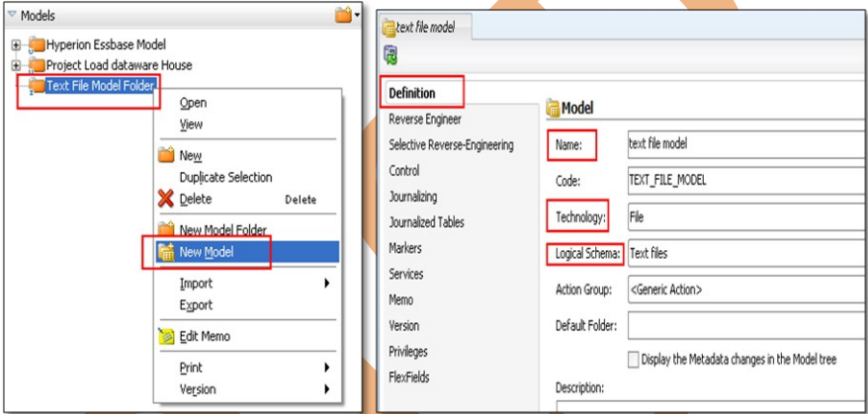Choose Export from the context menu
The width and height of the screenshot is (868, 414).
click(196, 305)
